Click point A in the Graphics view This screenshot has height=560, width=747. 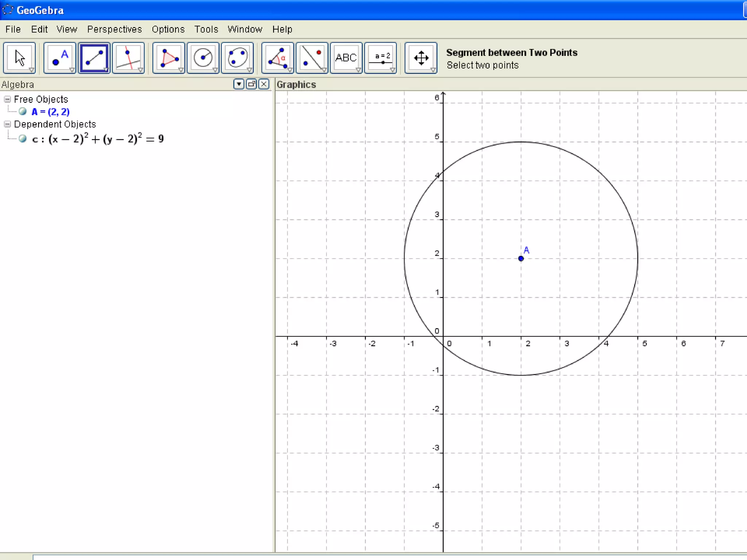tap(521, 258)
